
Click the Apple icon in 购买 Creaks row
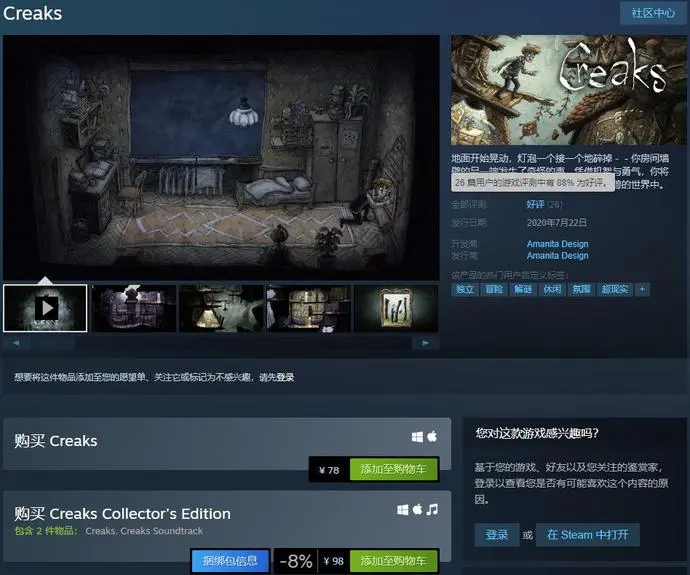click(432, 436)
